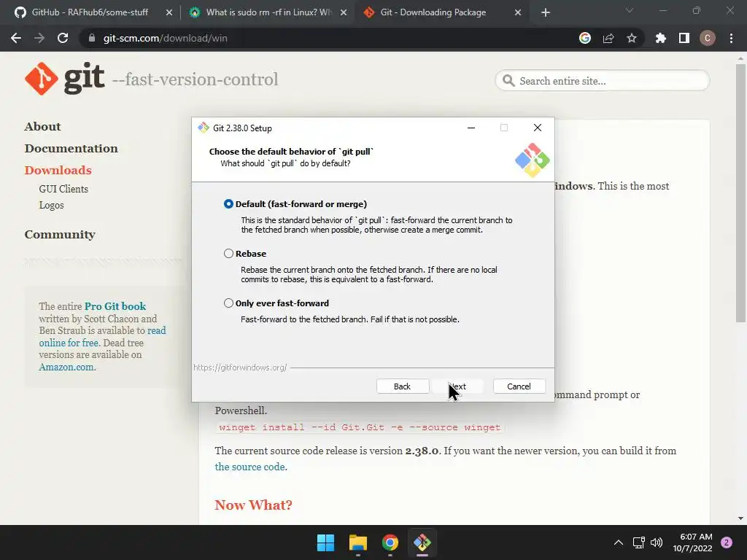
Task: Go back using browser back arrow
Action: click(16, 38)
